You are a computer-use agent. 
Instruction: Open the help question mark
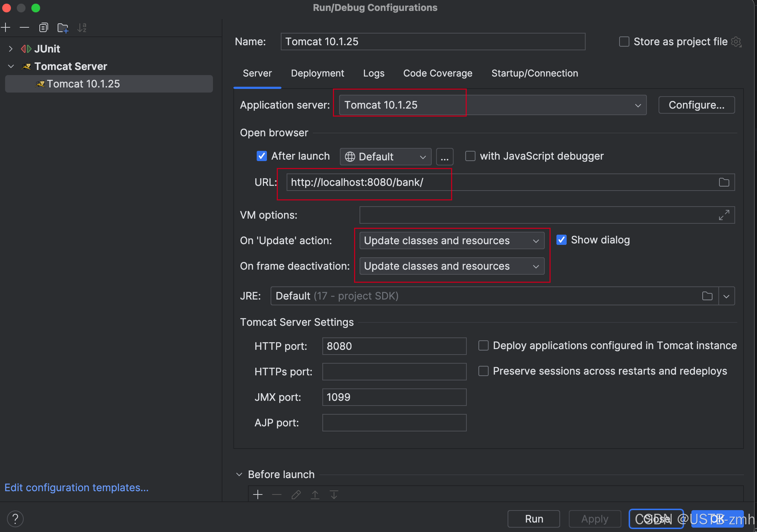pos(15,519)
